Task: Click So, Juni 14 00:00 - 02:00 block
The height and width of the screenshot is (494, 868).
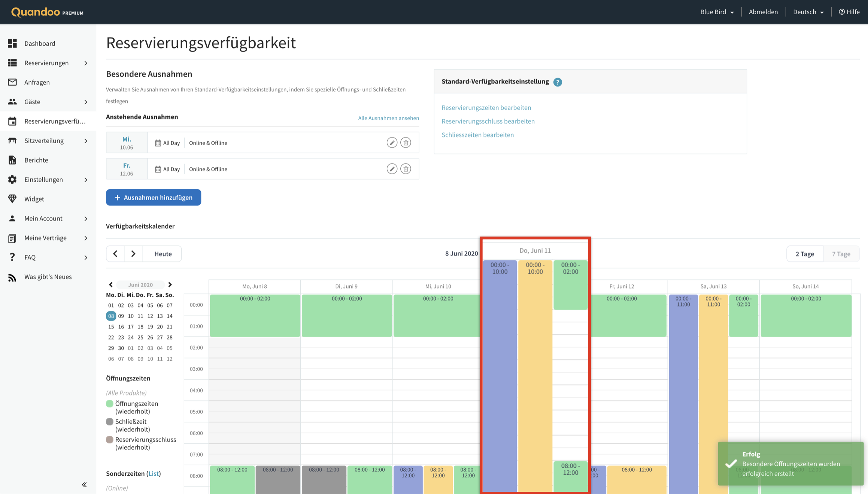Action: pyautogui.click(x=806, y=316)
